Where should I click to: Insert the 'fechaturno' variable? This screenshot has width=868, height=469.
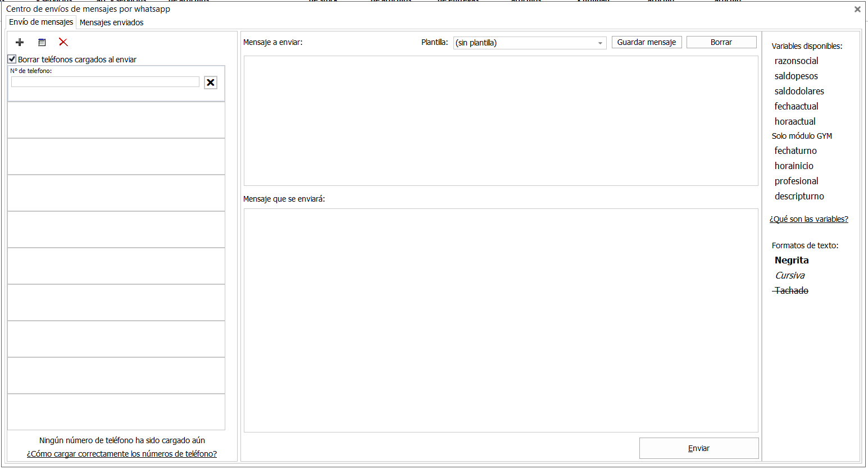(x=796, y=151)
